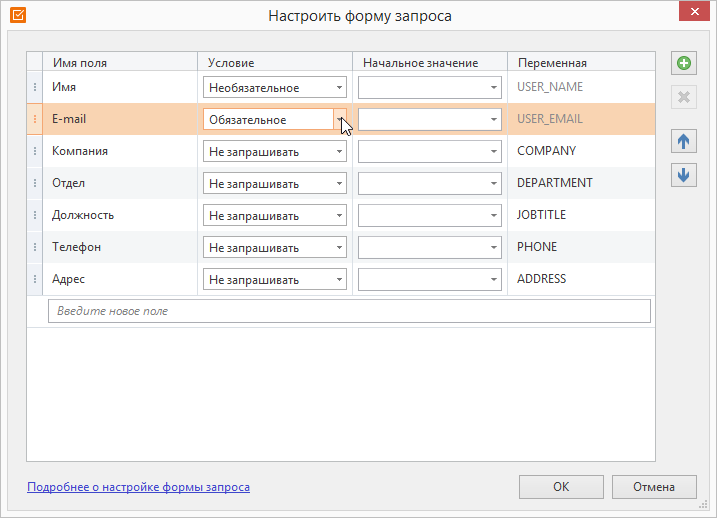Click the Отмена button
Screen dimensions: 717x518
654,487
